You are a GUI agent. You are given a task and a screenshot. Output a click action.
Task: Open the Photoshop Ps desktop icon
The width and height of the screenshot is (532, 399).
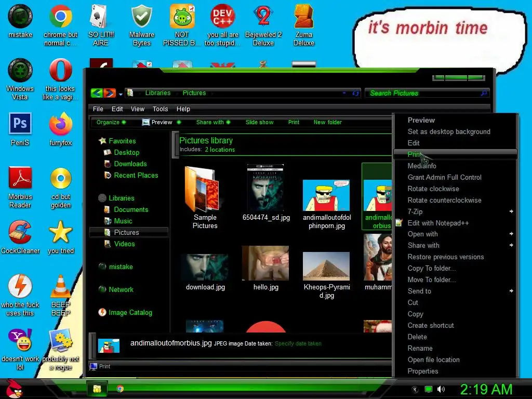pos(20,124)
